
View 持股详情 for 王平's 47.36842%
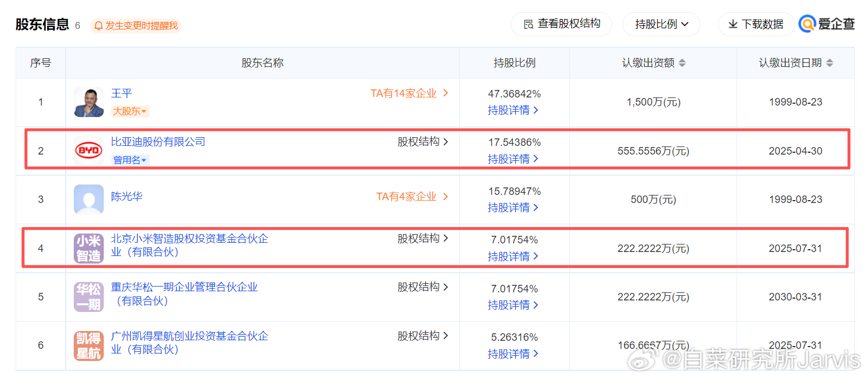[x=514, y=110]
